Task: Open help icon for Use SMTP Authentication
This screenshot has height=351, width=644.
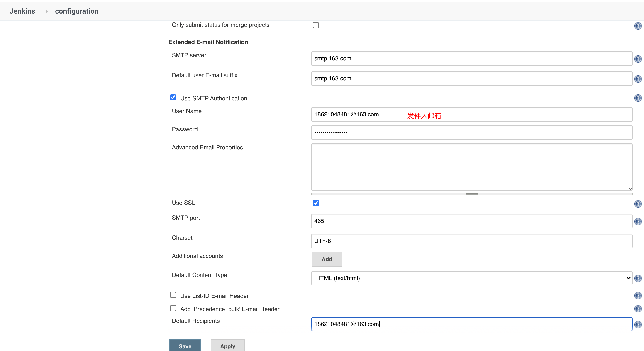Action: (x=638, y=98)
